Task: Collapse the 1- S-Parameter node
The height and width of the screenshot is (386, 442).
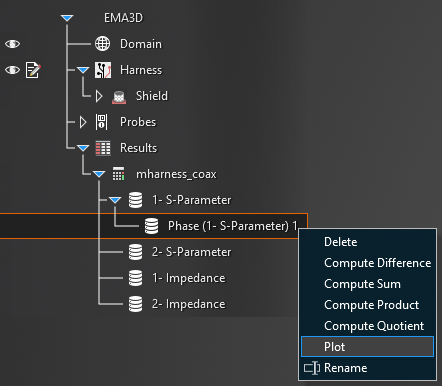Action: tap(115, 200)
